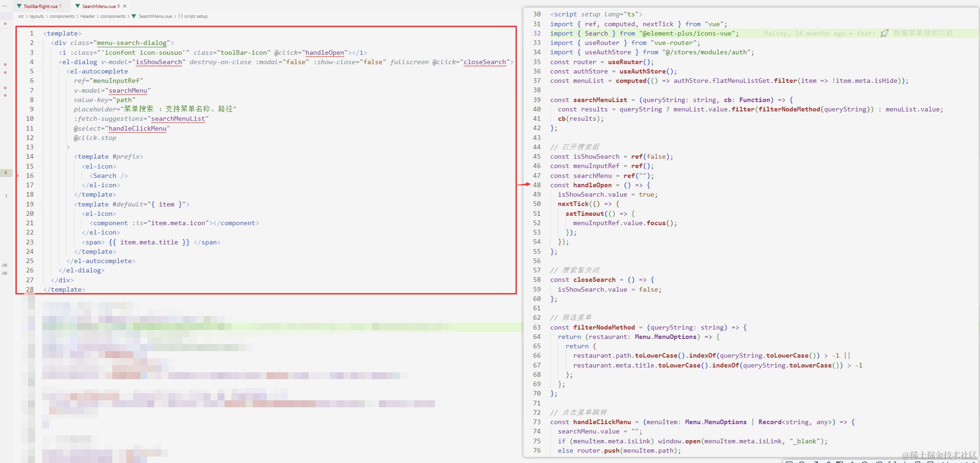This screenshot has width=980, height=463.
Task: Click the "cb(results)" call
Action: [x=579, y=119]
